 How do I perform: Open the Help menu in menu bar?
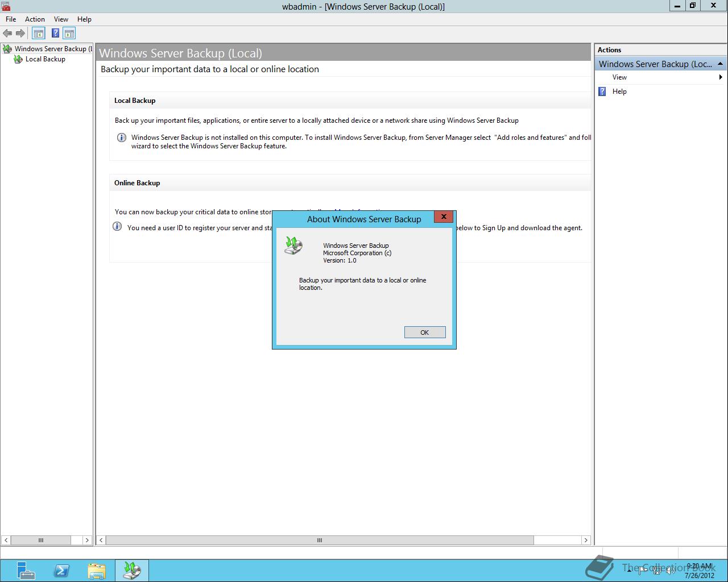pyautogui.click(x=84, y=19)
